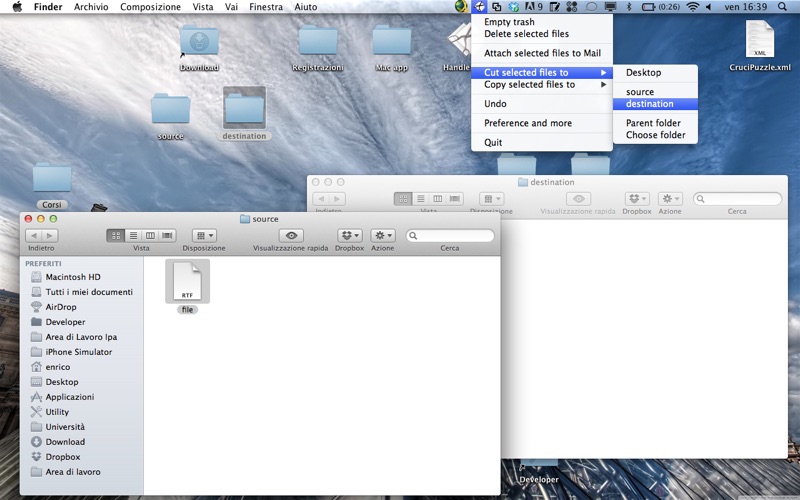Click the back arrow in source window
800x500 pixels.
point(34,235)
